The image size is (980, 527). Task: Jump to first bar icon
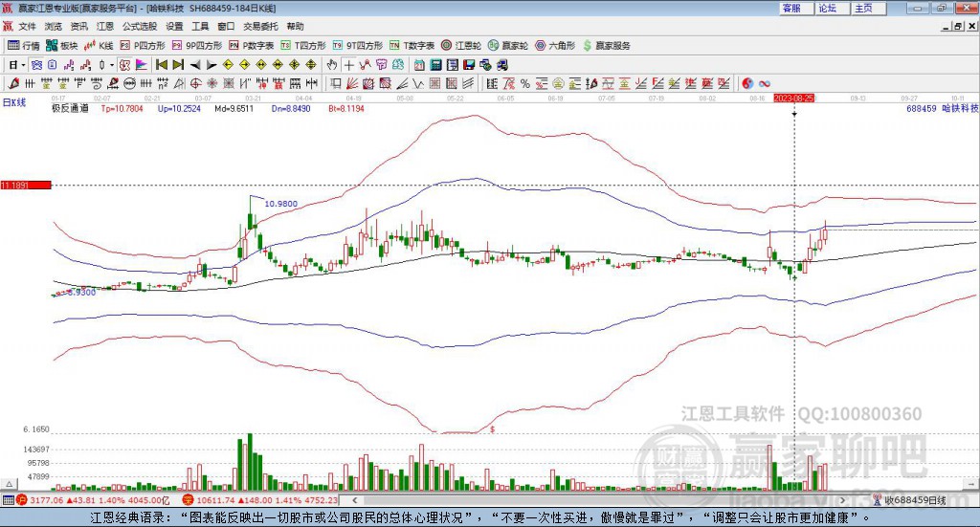click(161, 65)
